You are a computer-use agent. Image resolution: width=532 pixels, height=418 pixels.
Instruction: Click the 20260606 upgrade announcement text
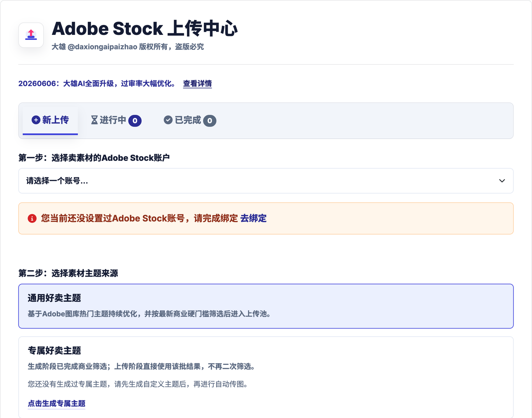coord(97,83)
